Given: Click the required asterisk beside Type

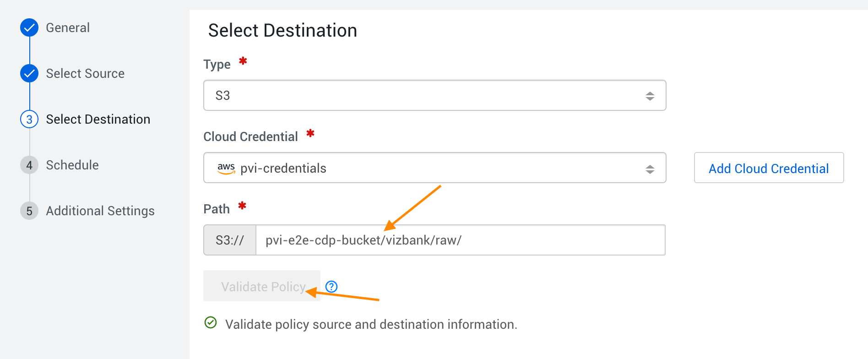Looking at the screenshot, I should tap(243, 61).
